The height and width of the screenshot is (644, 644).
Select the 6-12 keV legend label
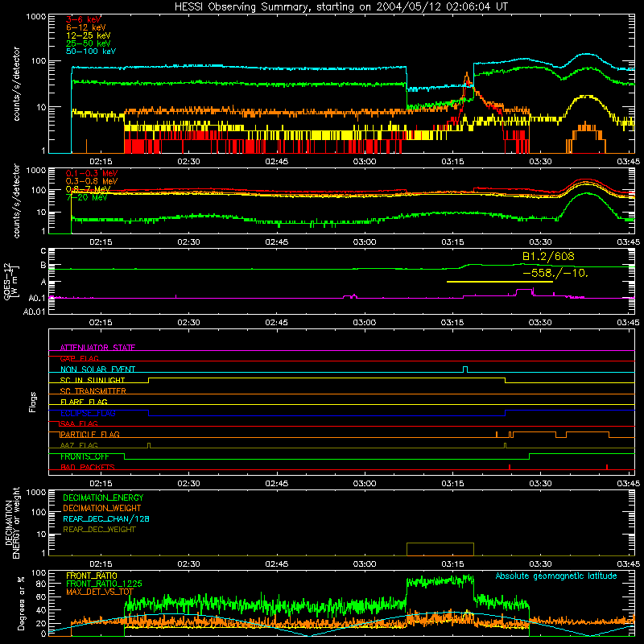coord(86,27)
